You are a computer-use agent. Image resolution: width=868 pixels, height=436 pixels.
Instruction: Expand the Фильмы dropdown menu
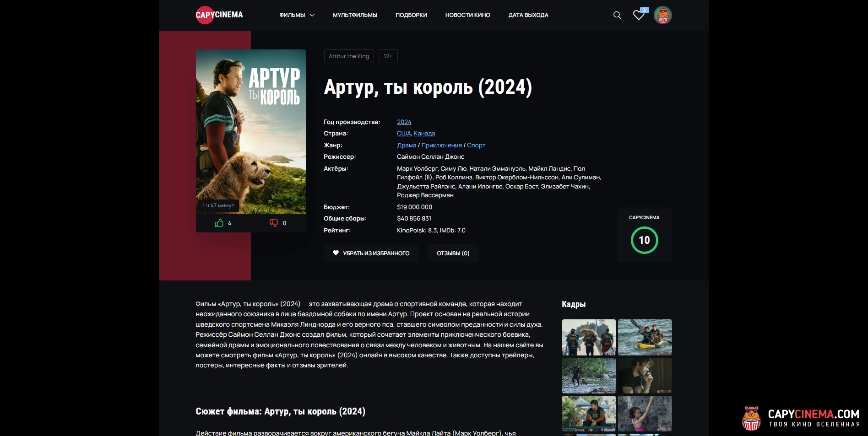pyautogui.click(x=297, y=15)
